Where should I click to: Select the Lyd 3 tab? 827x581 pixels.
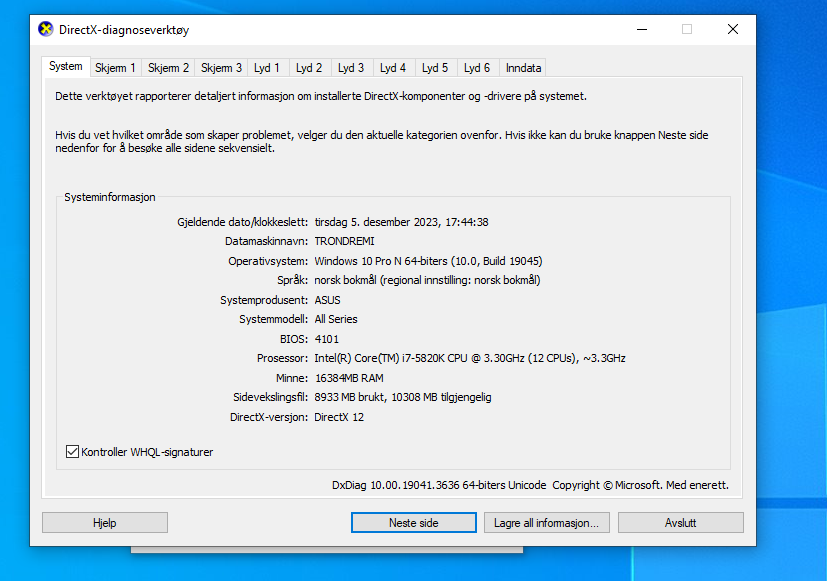click(x=351, y=68)
